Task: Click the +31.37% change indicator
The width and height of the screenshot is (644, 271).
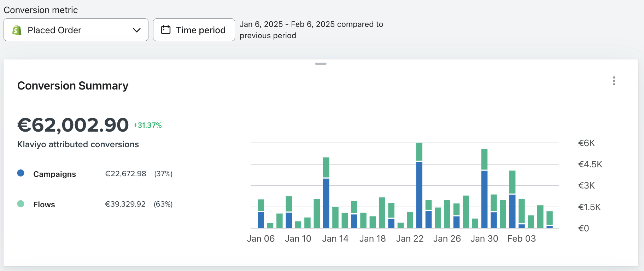Action: (x=148, y=125)
